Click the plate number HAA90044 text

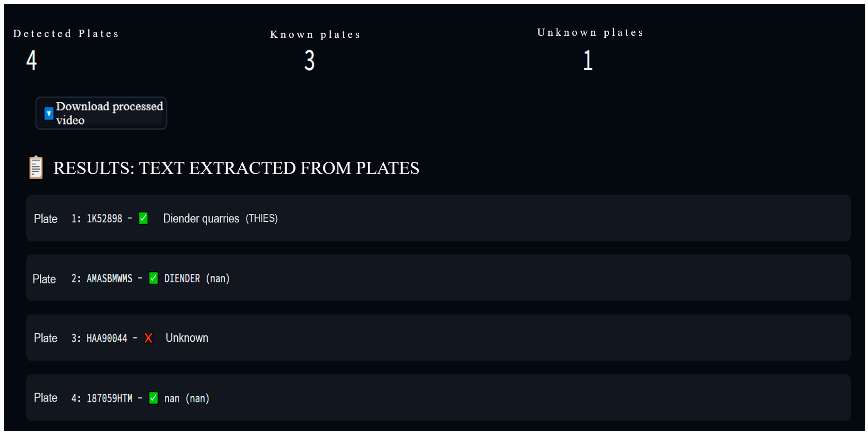[x=107, y=338]
